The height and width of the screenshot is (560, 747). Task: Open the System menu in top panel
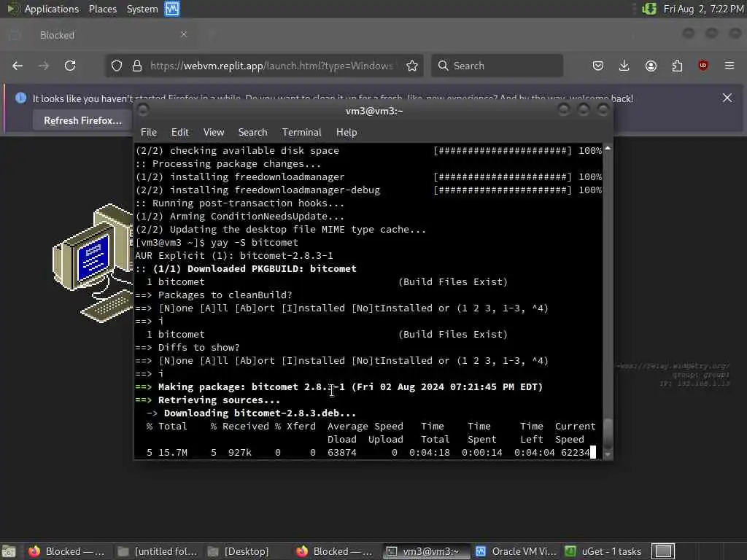coord(142,9)
